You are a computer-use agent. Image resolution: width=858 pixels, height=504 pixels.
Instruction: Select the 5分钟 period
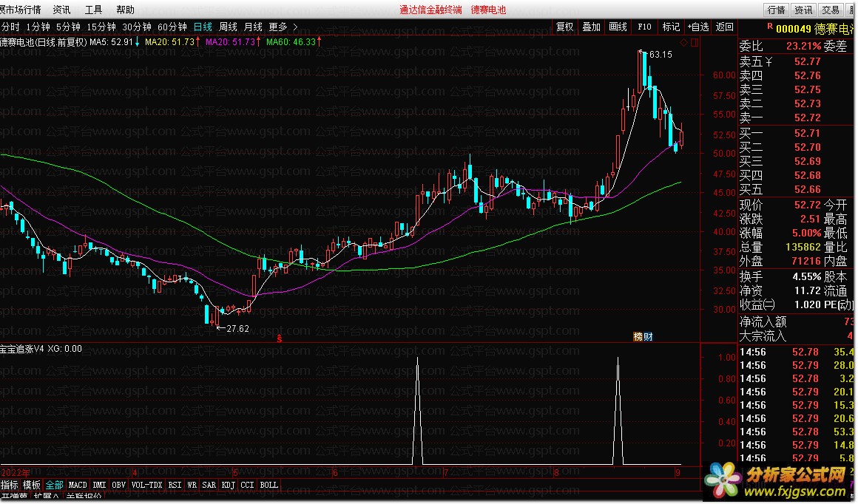[x=68, y=27]
